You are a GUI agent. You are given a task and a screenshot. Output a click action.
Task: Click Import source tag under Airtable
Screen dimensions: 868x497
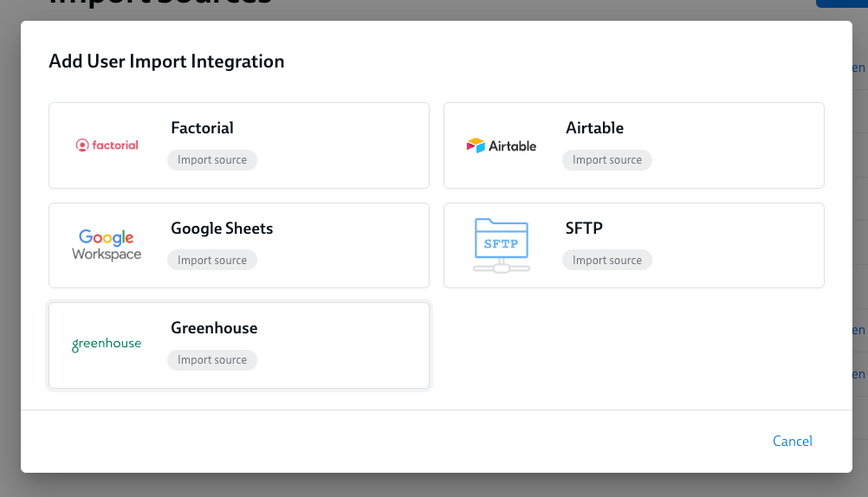coord(607,160)
